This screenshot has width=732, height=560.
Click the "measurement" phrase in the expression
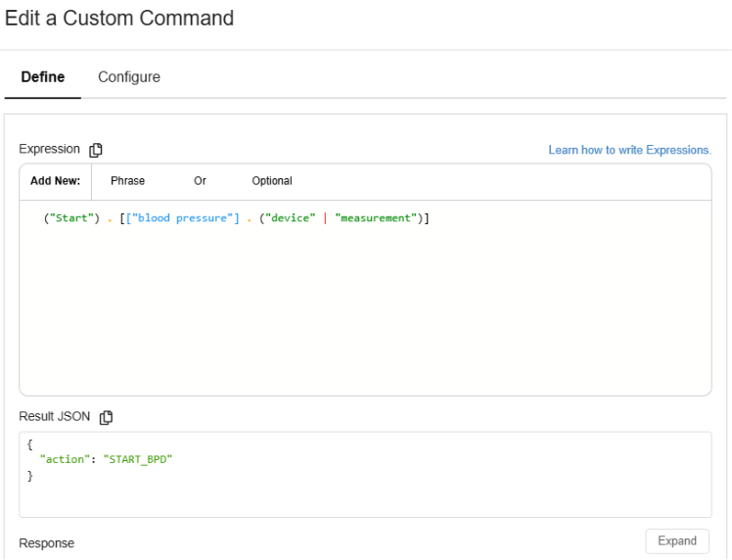(376, 218)
